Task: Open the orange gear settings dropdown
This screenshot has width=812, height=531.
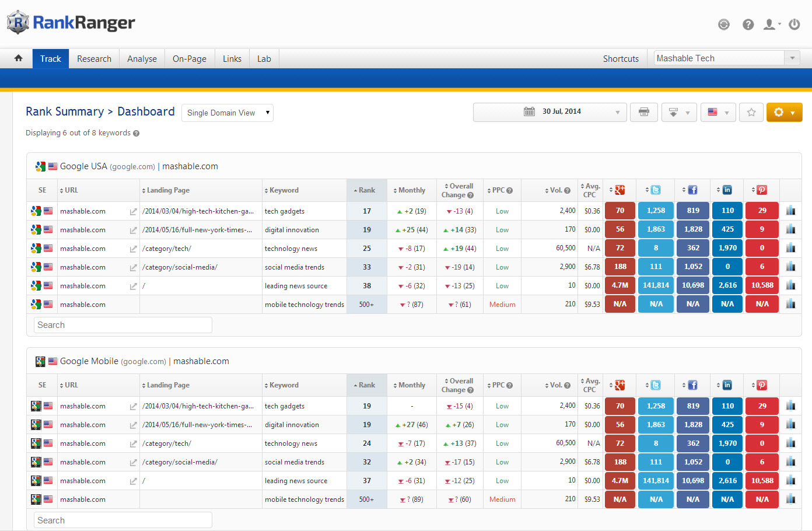Action: [784, 112]
